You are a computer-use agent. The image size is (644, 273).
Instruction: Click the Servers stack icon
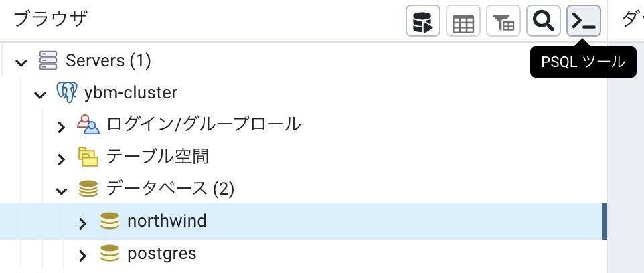tap(48, 60)
